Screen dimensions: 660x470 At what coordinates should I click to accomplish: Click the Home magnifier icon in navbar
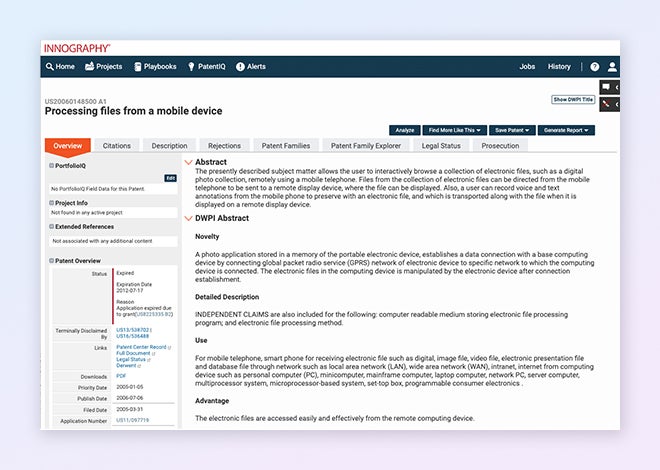(49, 67)
